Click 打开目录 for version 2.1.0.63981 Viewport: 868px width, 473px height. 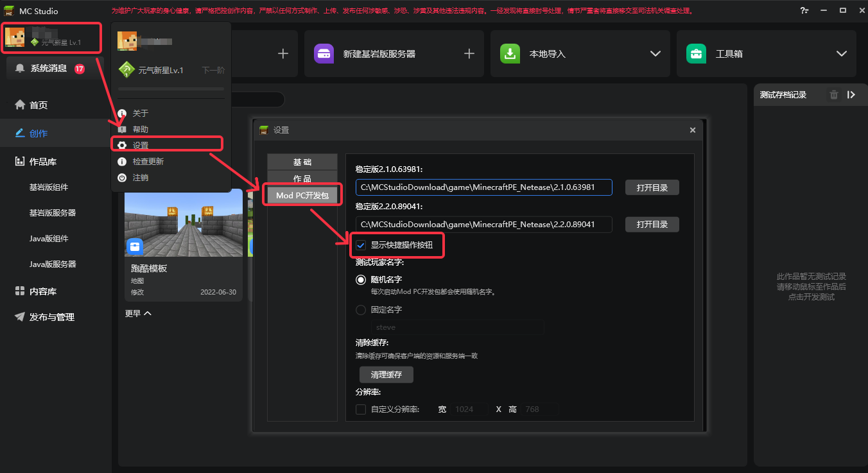(652, 187)
